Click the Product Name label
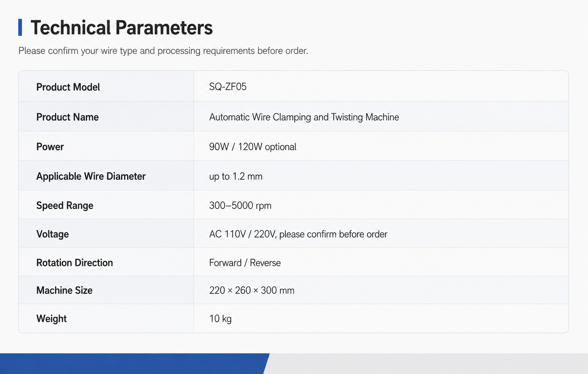The image size is (588, 374). [x=67, y=117]
